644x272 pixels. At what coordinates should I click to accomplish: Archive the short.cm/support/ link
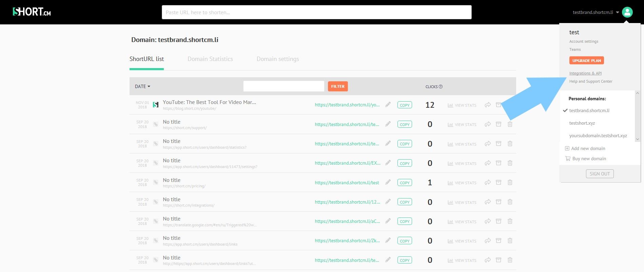click(499, 124)
